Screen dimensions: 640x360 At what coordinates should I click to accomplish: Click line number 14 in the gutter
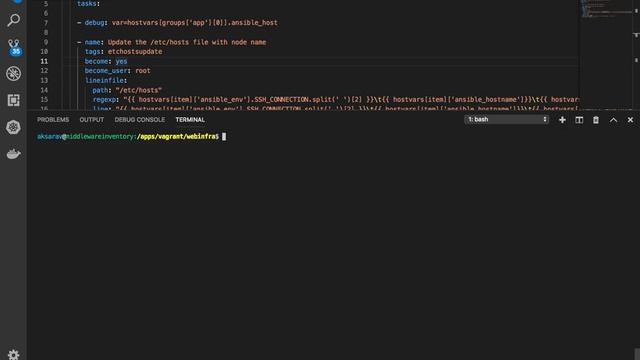tap(44, 90)
